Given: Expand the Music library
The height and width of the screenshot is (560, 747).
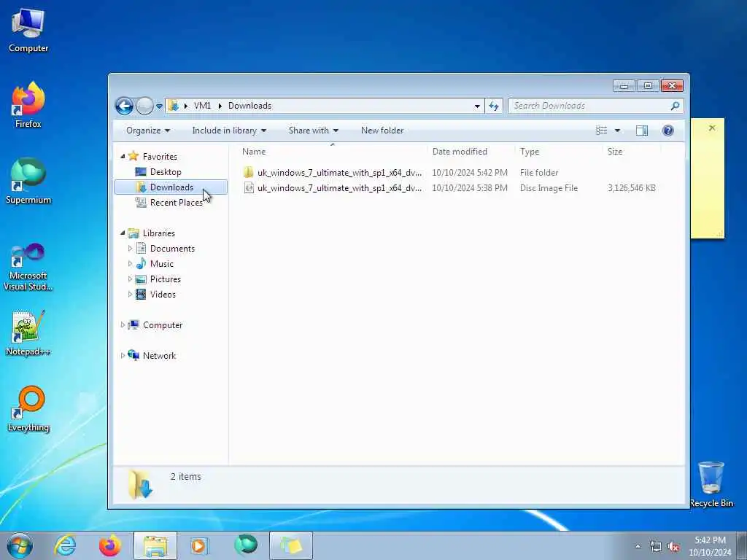Looking at the screenshot, I should tap(130, 263).
